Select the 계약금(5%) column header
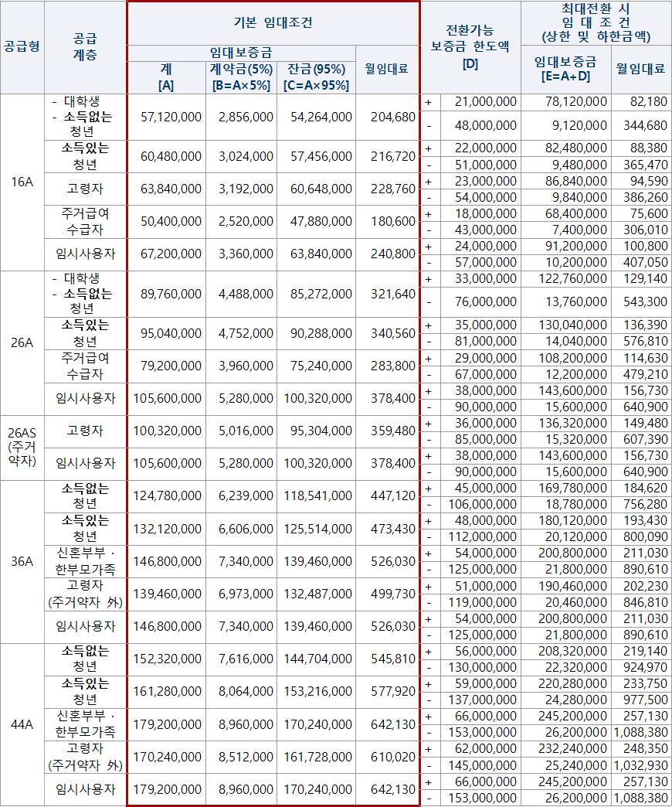Image resolution: width=672 pixels, height=807 pixels. [241, 77]
